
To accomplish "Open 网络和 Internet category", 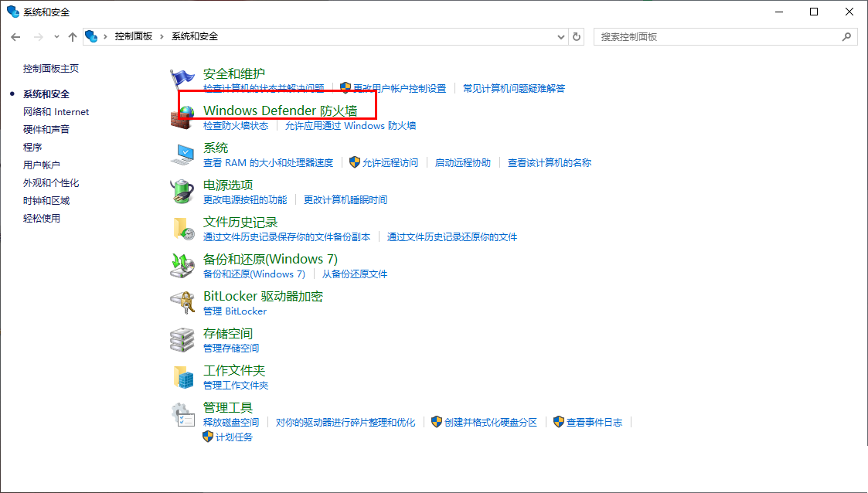I will tap(56, 112).
